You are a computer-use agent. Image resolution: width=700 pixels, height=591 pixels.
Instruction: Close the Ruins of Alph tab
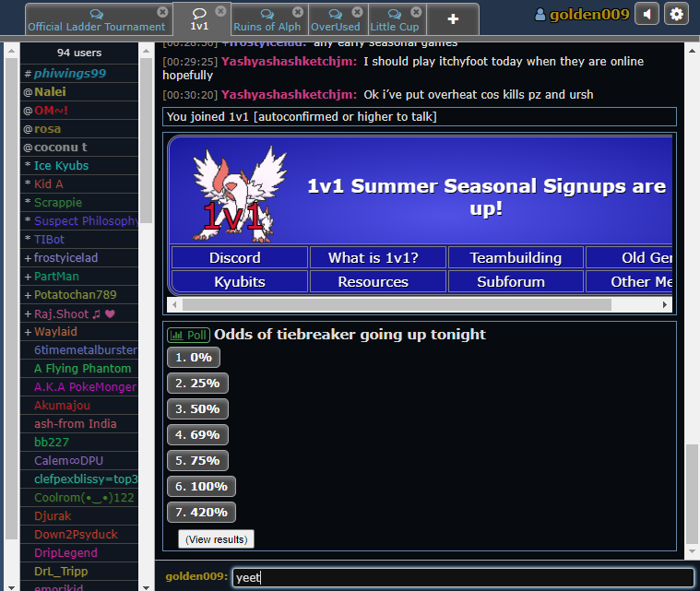click(298, 12)
